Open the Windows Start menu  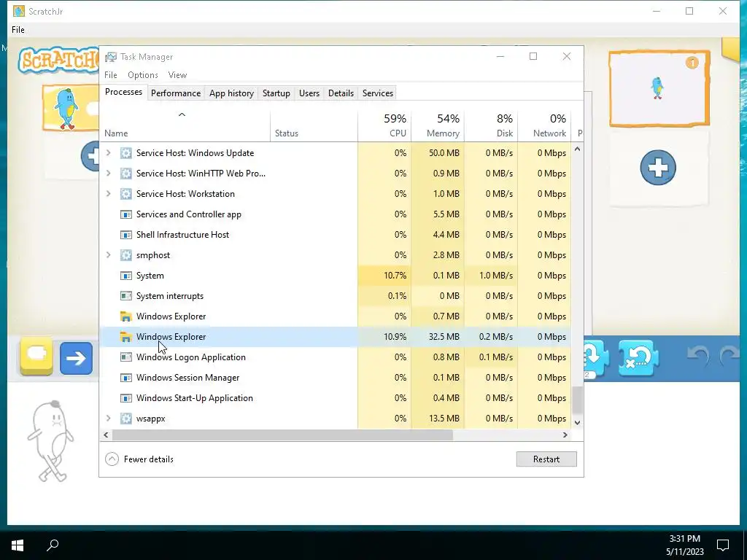[18, 545]
